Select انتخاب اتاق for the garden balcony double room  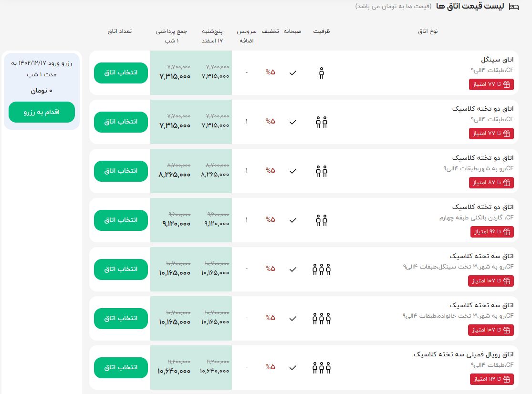point(120,220)
